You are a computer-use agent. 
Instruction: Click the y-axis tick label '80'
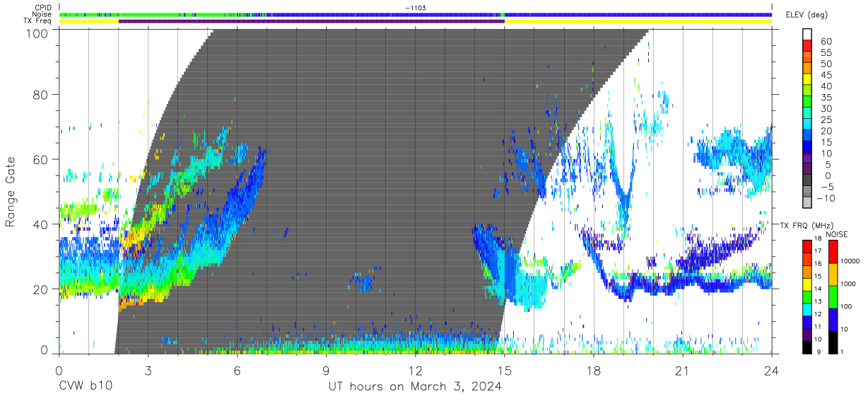[x=42, y=94]
